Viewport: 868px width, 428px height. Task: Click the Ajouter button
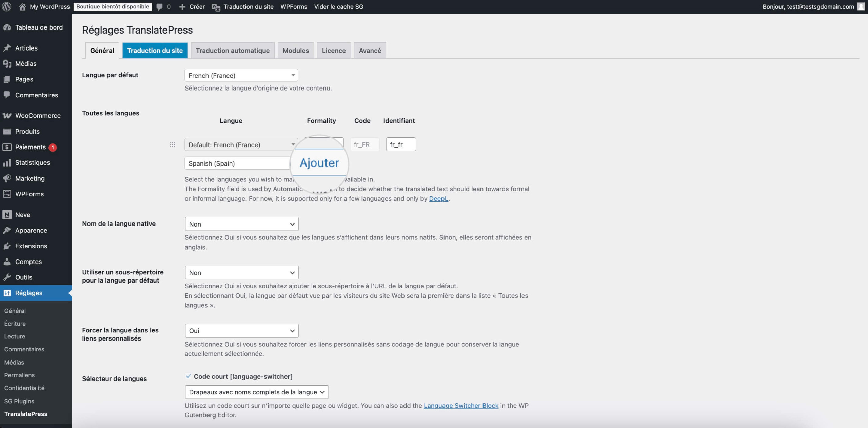319,163
